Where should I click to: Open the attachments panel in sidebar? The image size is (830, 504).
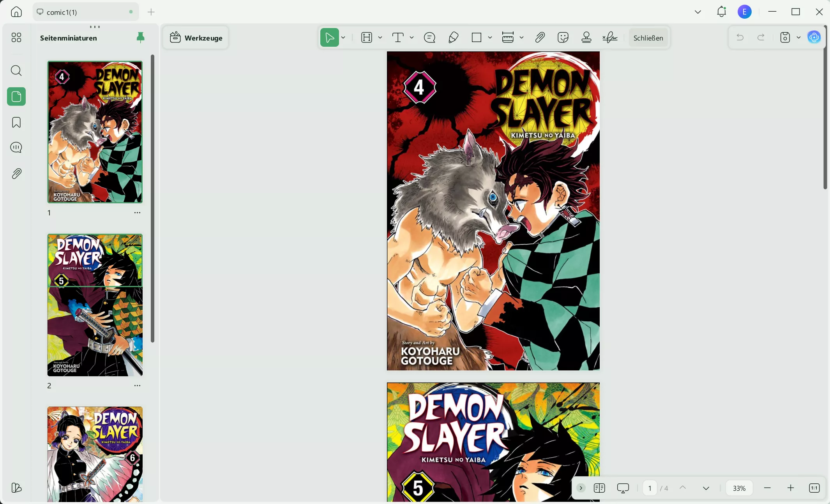16,173
